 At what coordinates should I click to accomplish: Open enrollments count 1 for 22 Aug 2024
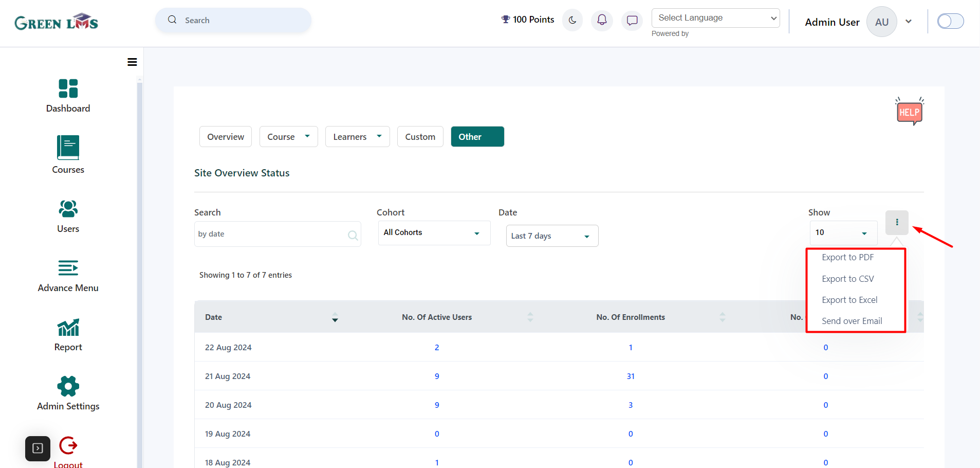(631, 348)
